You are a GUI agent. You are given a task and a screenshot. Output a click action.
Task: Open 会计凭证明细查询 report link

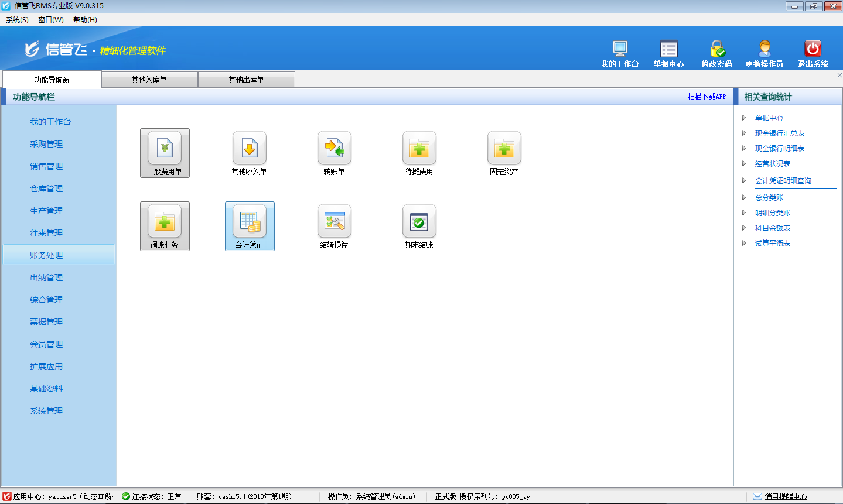tap(783, 181)
